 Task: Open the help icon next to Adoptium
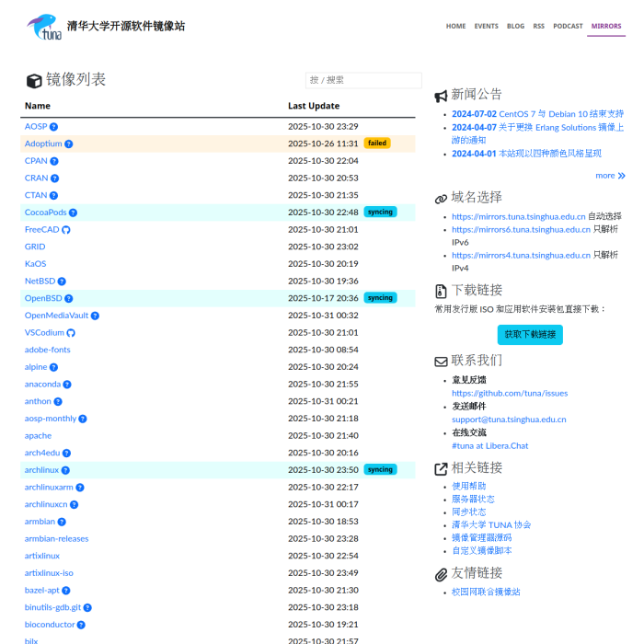(69, 144)
